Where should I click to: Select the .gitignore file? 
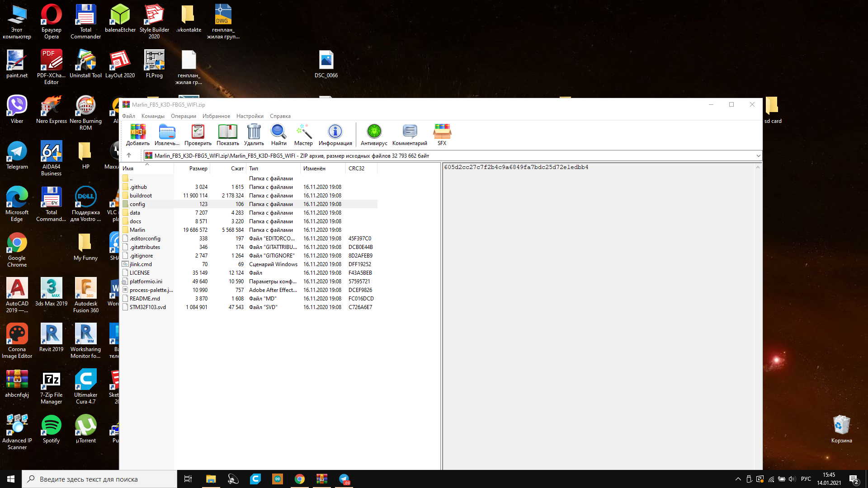click(x=249, y=256)
